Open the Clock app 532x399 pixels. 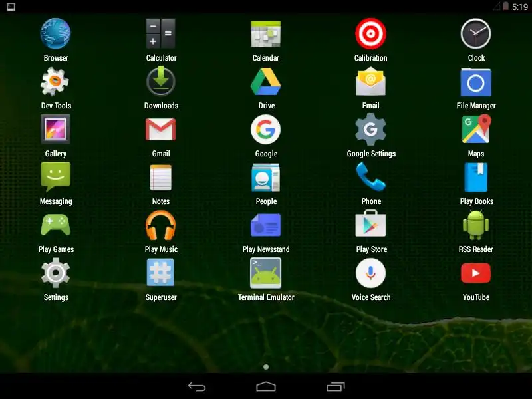click(x=475, y=34)
